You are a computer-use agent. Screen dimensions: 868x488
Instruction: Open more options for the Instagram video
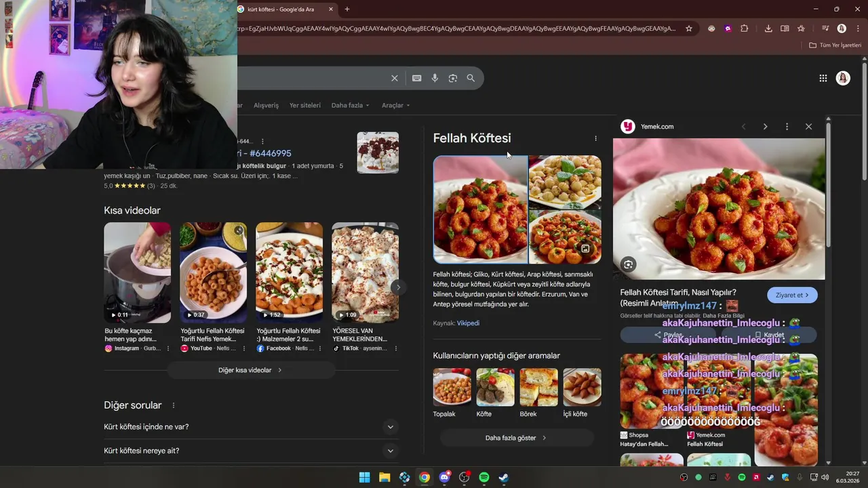[x=168, y=348]
